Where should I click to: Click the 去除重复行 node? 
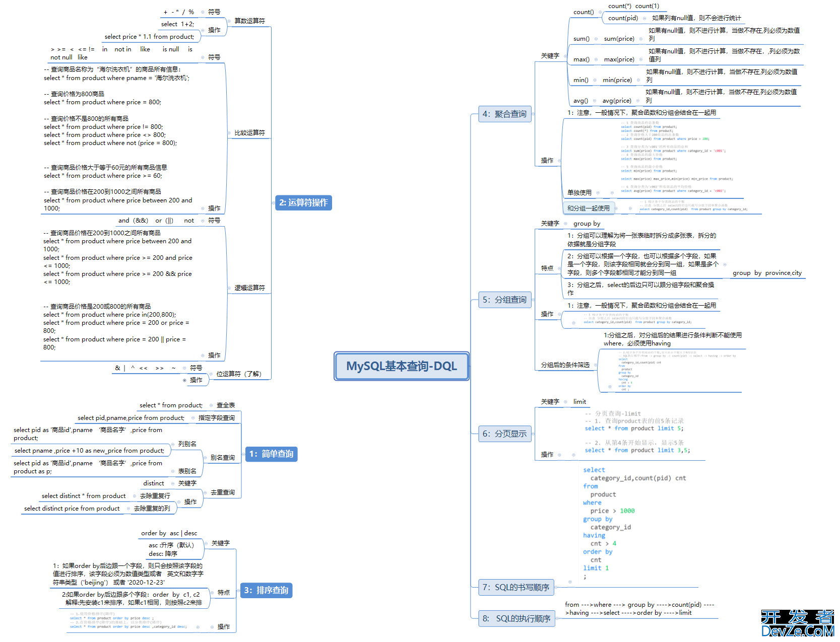pyautogui.click(x=155, y=496)
